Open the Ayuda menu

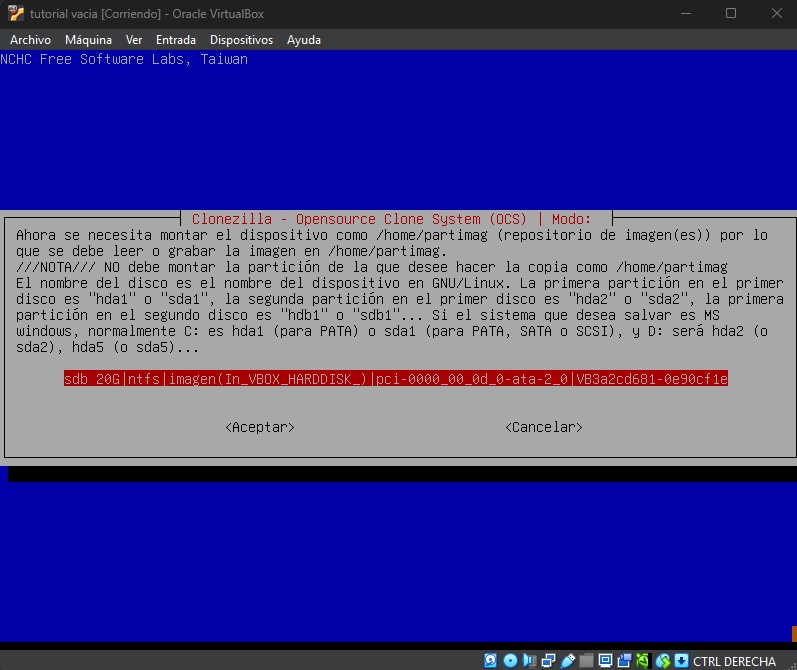304,40
